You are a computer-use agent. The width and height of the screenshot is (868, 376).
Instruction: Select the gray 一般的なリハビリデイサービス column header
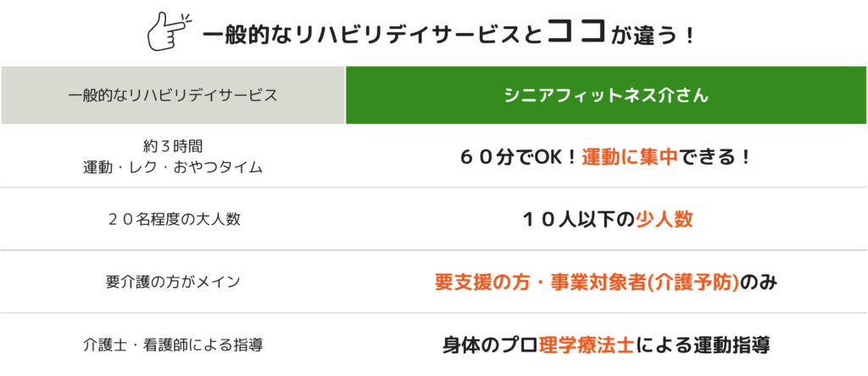pyautogui.click(x=173, y=95)
